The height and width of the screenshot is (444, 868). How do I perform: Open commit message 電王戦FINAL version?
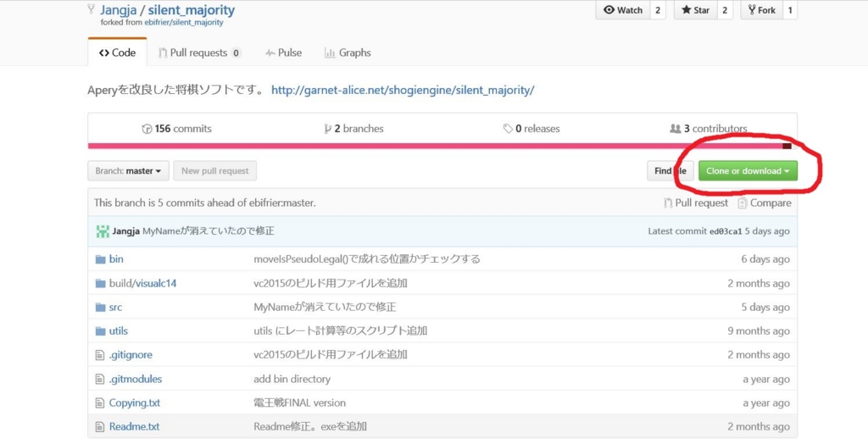click(299, 403)
